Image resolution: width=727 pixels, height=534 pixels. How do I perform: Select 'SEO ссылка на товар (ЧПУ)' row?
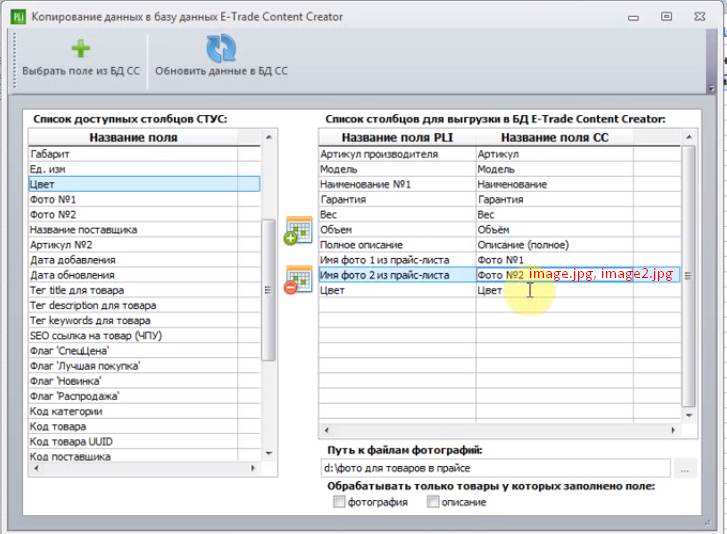(144, 336)
